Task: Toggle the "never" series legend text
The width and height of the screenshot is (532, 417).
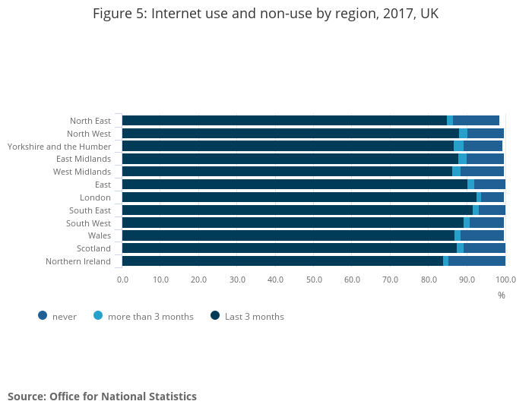Action: (x=64, y=317)
